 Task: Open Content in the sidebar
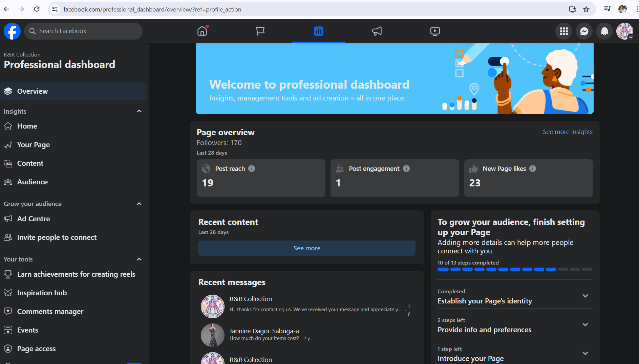73,163
